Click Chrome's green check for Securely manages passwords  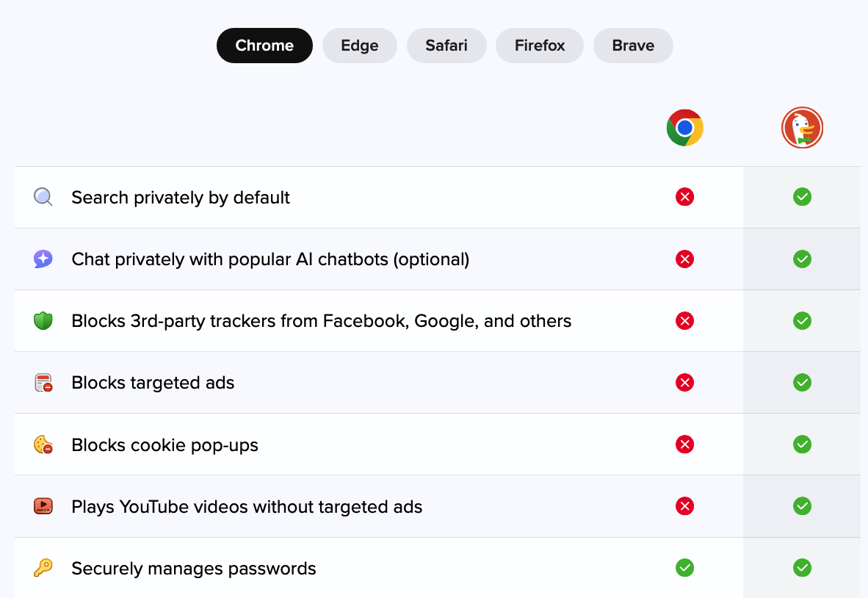click(x=684, y=568)
